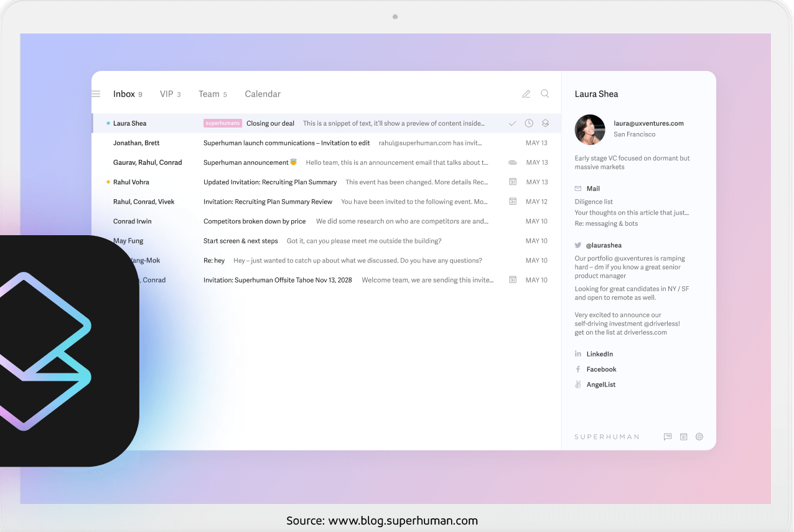794x532 pixels.
Task: Open the Diligence list mail thread
Action: tap(594, 202)
